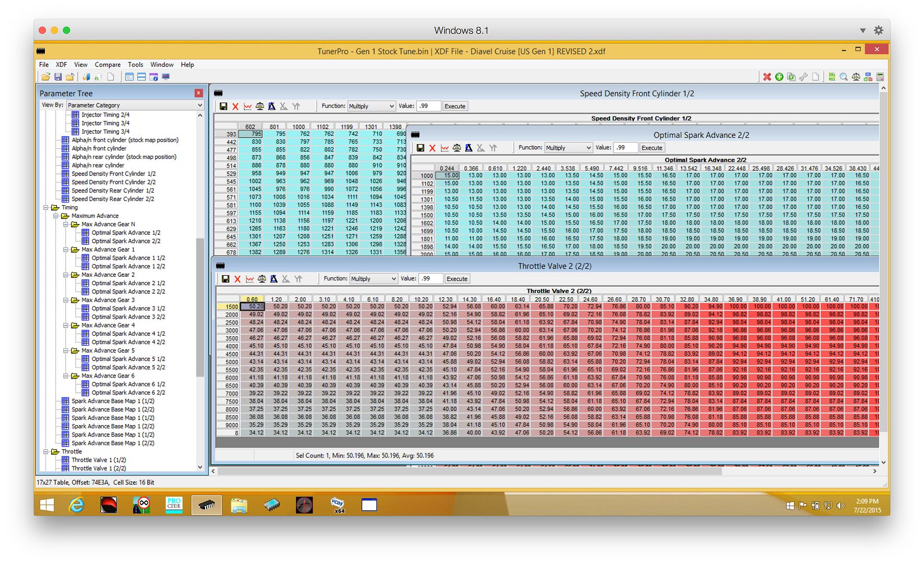
Task: Launch TunerPro from the Windows taskbar
Action: point(206,504)
